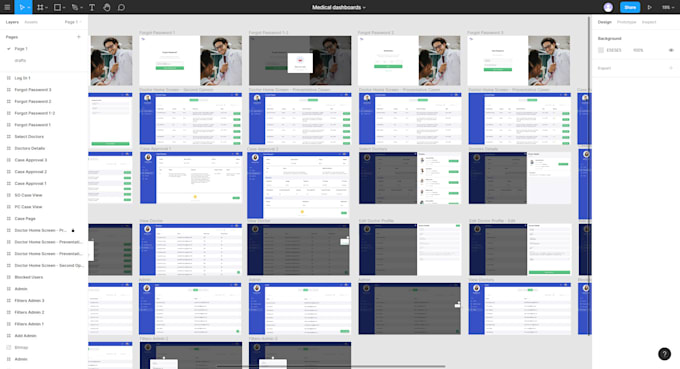Present prototype with the play icon

pyautogui.click(x=649, y=7)
